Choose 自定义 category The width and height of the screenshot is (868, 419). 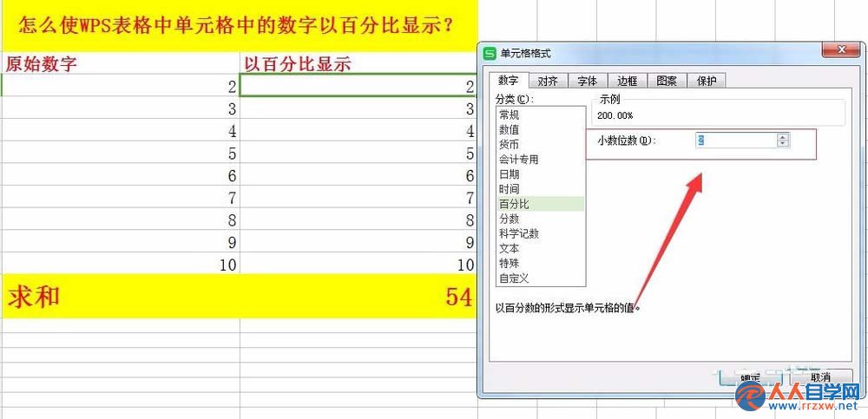click(540, 278)
